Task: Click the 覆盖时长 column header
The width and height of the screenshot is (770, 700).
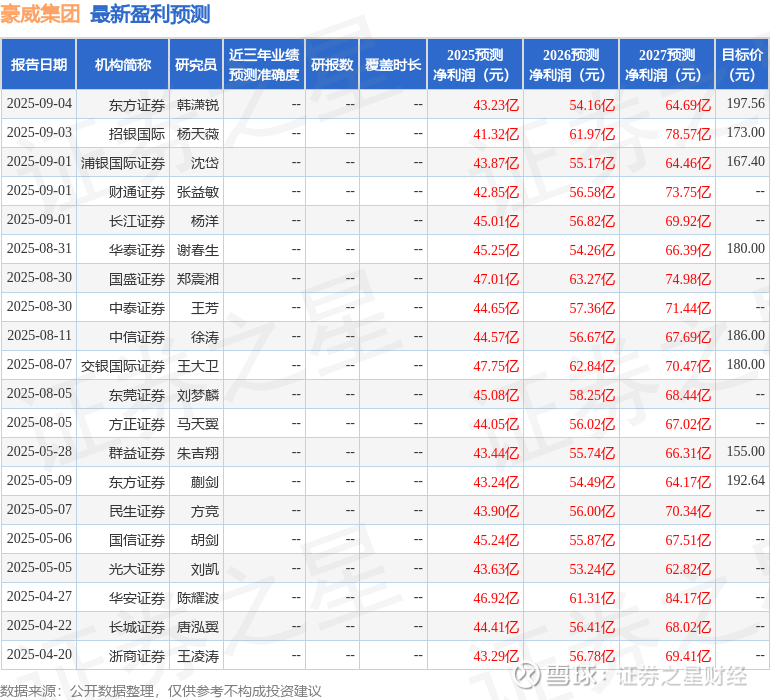Action: click(393, 64)
